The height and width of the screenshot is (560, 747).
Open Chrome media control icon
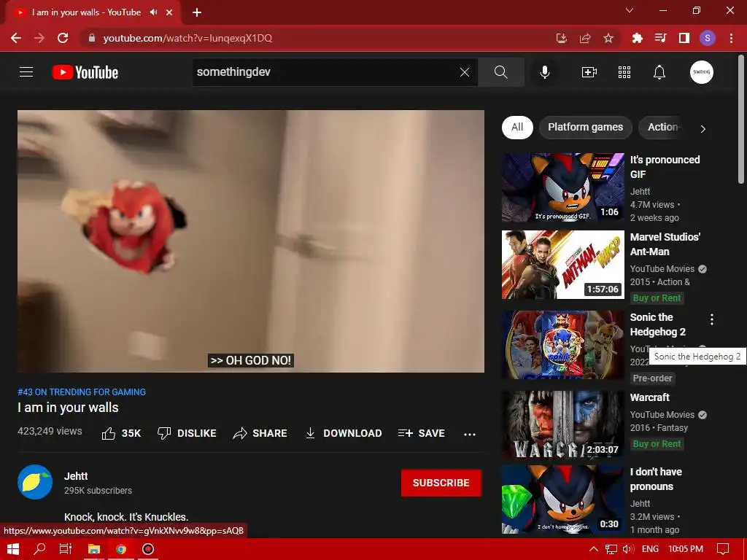tap(660, 38)
